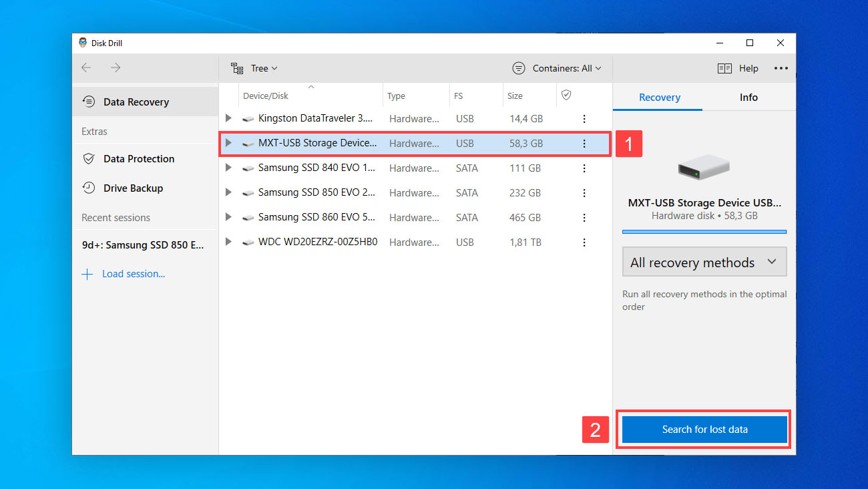The width and height of the screenshot is (868, 489).
Task: Click the back navigation arrow
Action: click(x=86, y=67)
